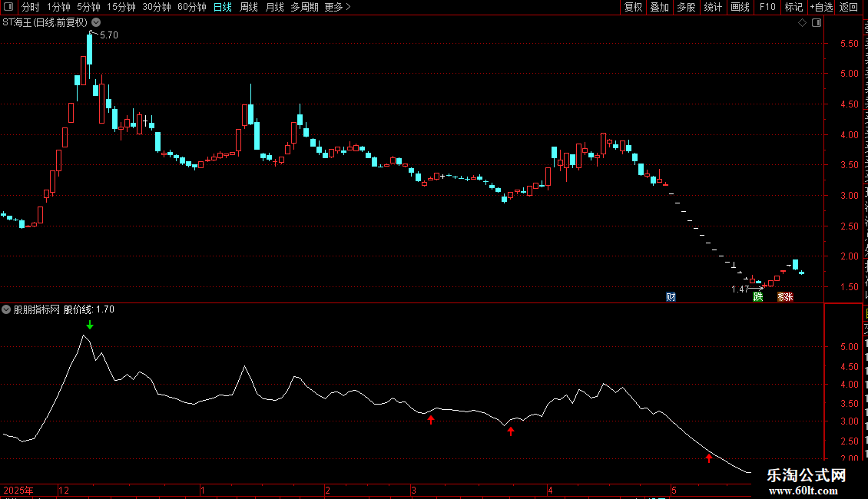868x499 pixels.
Task: Select the 5分钟 period
Action: click(x=88, y=7)
